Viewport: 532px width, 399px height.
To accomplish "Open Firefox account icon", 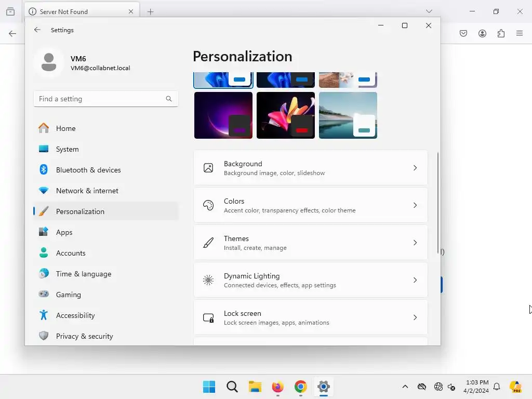I will pos(482,33).
